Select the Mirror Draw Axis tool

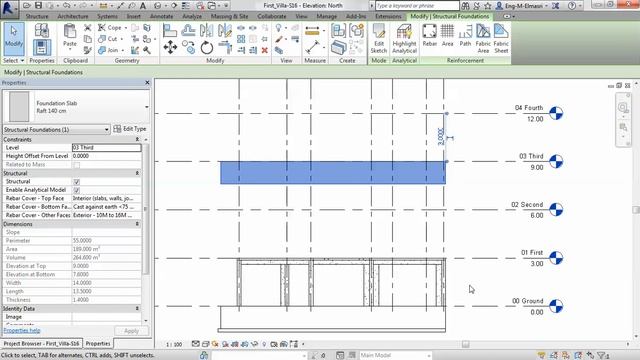pos(224,30)
